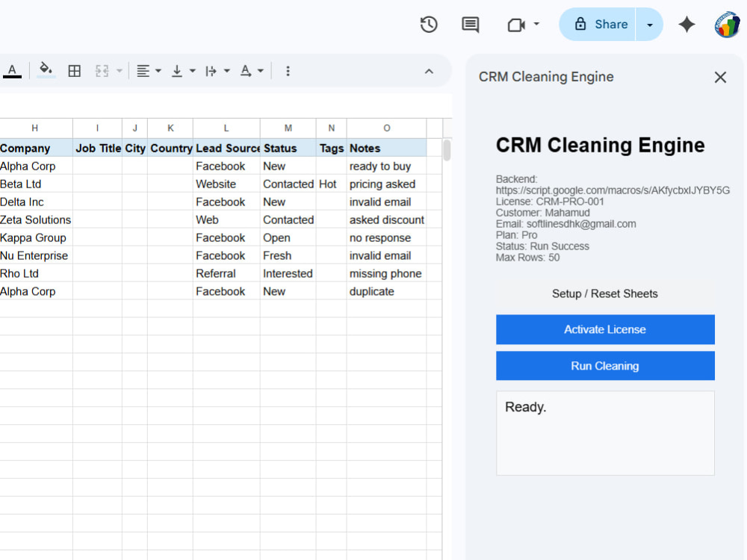Screen dimensions: 747x560
Task: Expand merge cells options arrow
Action: click(120, 71)
